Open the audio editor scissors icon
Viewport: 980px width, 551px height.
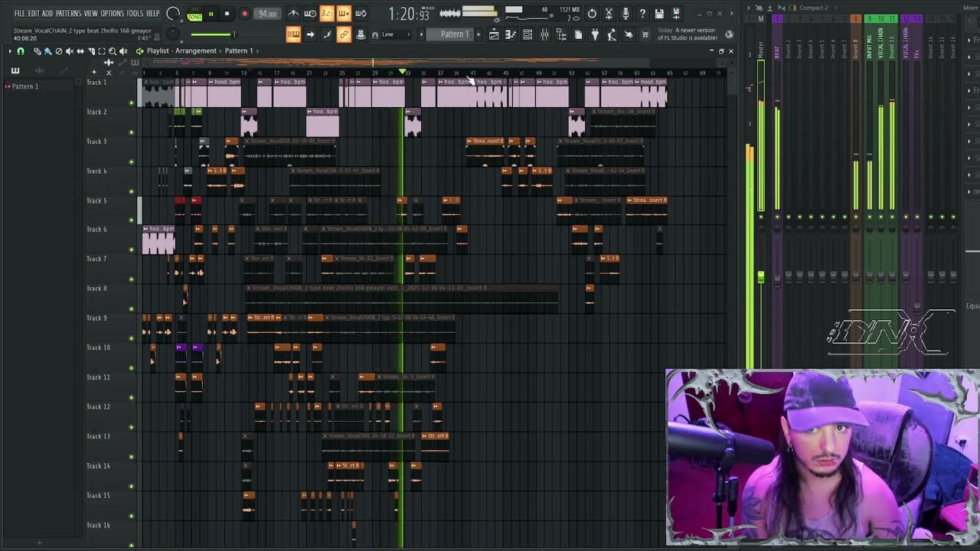coord(609,14)
